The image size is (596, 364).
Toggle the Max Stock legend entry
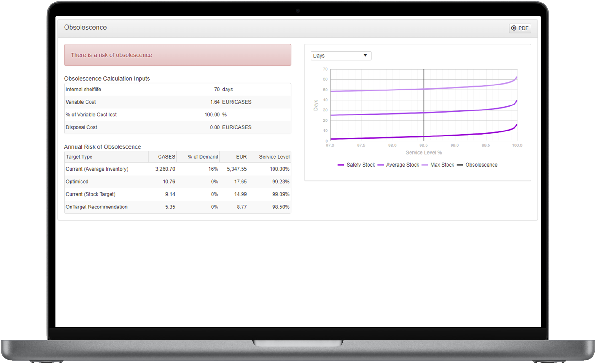438,165
